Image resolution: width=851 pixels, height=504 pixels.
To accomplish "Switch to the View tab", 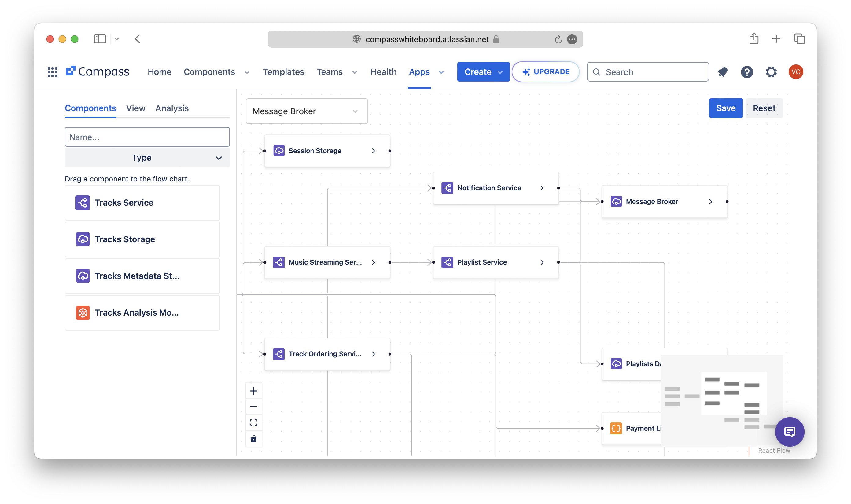I will click(x=136, y=108).
